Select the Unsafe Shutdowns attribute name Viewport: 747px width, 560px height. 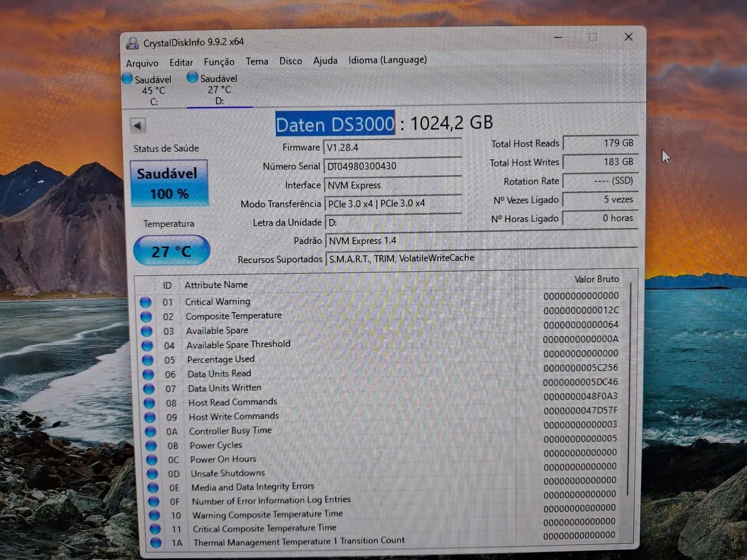point(228,473)
